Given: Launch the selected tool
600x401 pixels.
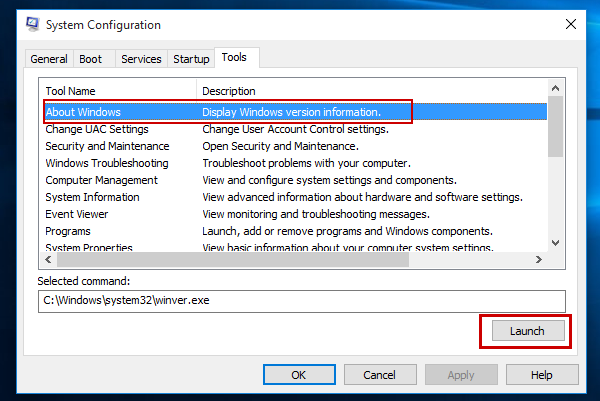Looking at the screenshot, I should tap(528, 331).
